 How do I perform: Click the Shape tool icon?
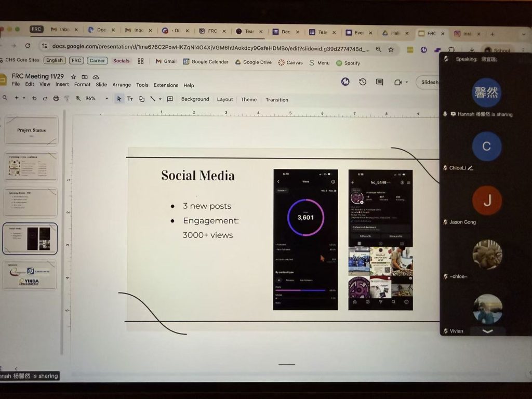(x=141, y=99)
